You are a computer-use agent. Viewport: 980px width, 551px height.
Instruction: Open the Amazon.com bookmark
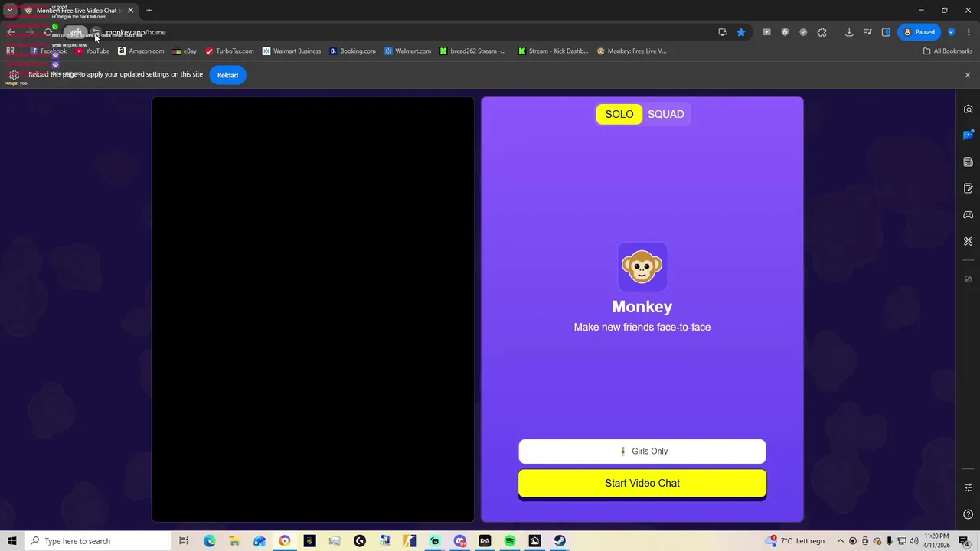[141, 51]
